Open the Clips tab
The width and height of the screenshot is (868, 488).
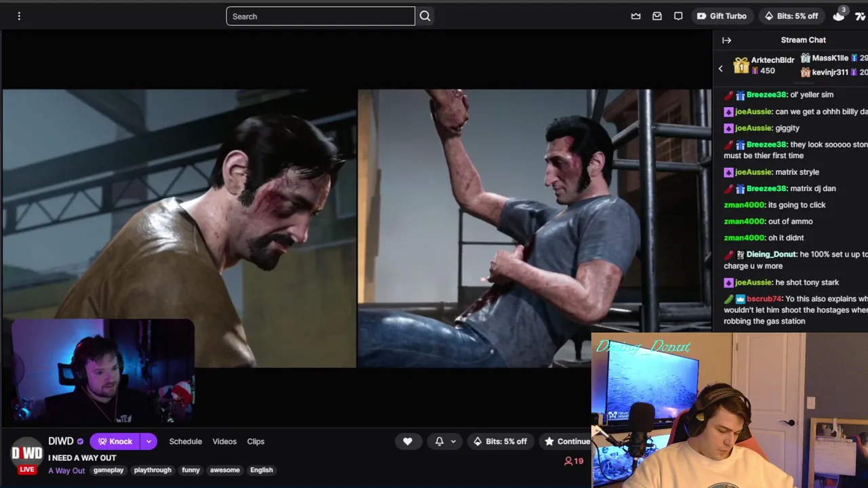tap(256, 441)
